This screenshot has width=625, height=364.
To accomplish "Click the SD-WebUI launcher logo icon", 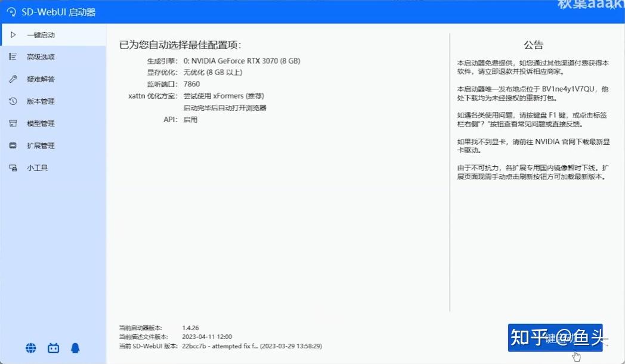I will [11, 12].
